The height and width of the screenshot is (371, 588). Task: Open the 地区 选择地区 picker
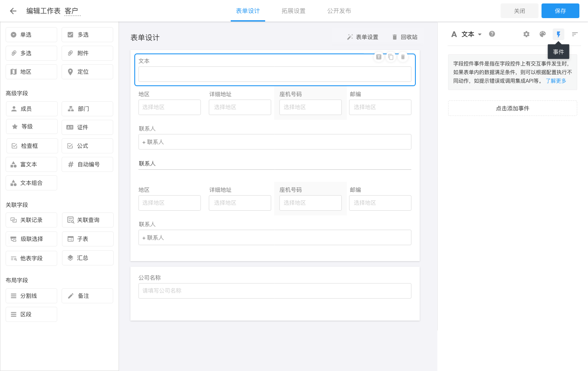tap(170, 107)
